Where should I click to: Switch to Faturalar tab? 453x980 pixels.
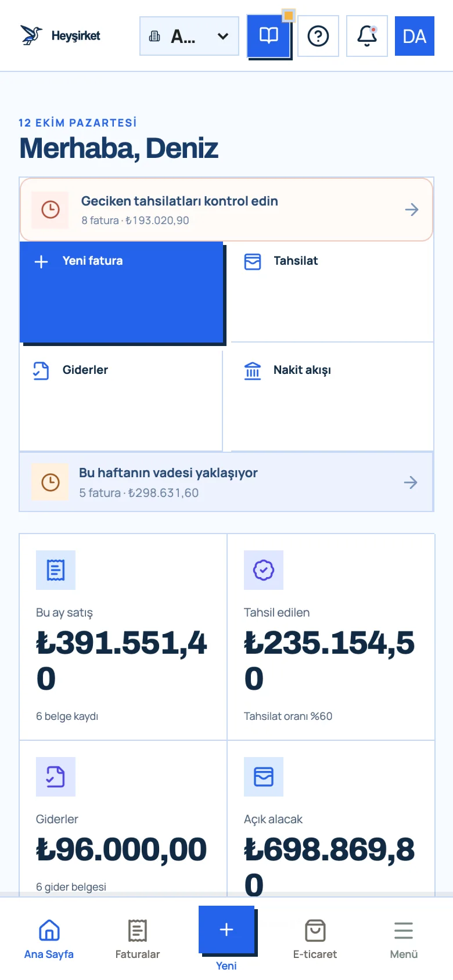click(x=138, y=939)
